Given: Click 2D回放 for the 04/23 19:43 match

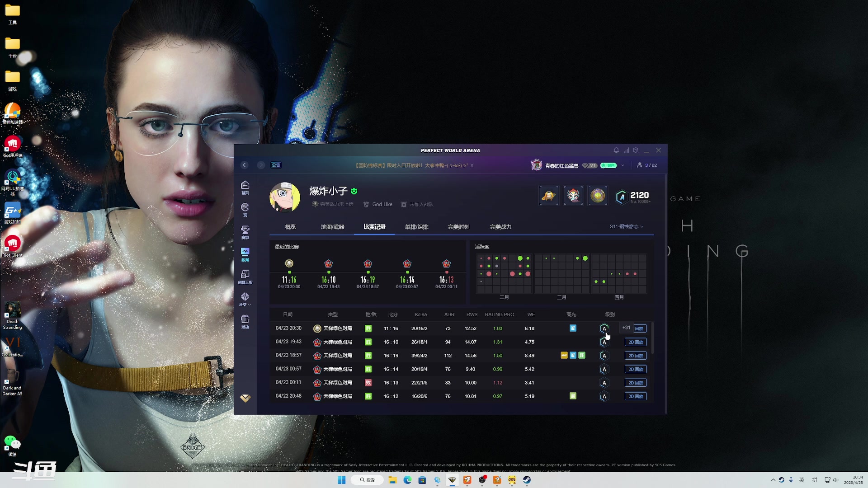Looking at the screenshot, I should 635,342.
